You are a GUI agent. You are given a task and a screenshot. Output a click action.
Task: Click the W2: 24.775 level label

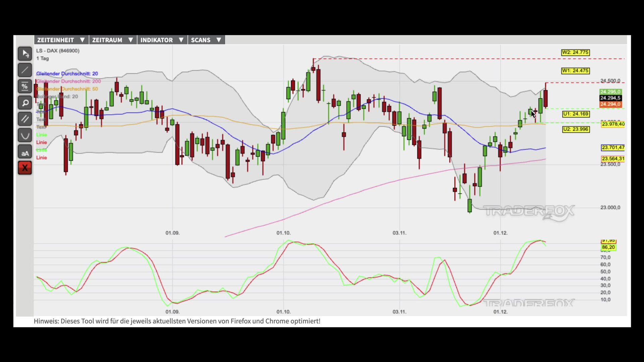(575, 52)
